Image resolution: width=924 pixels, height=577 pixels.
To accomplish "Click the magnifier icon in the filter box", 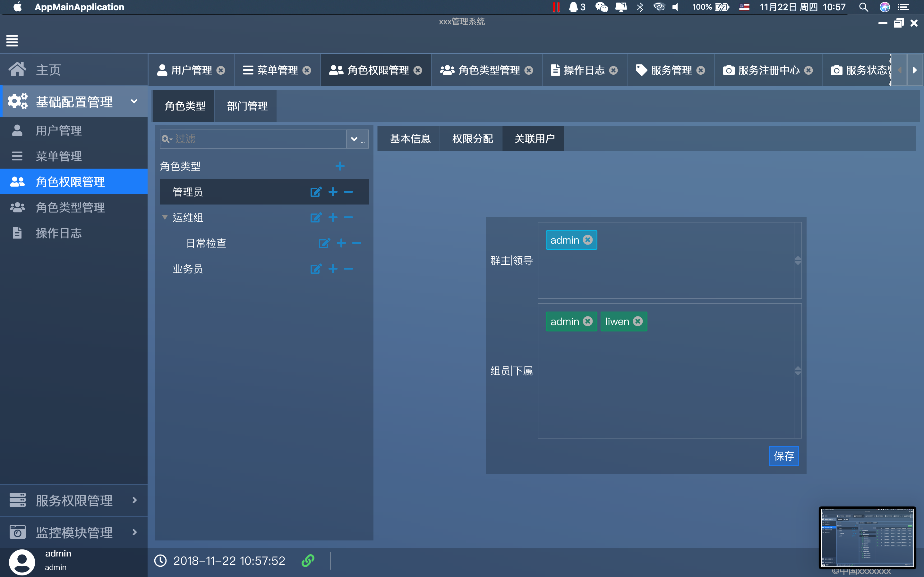I will click(167, 138).
